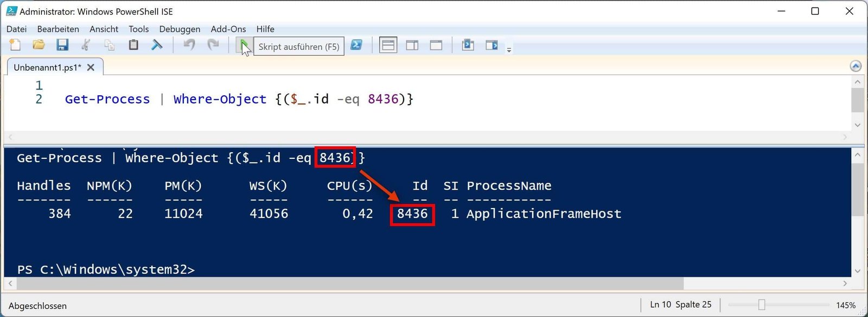This screenshot has width=868, height=317.
Task: Click the Paste clipboard icon
Action: pos(133,46)
